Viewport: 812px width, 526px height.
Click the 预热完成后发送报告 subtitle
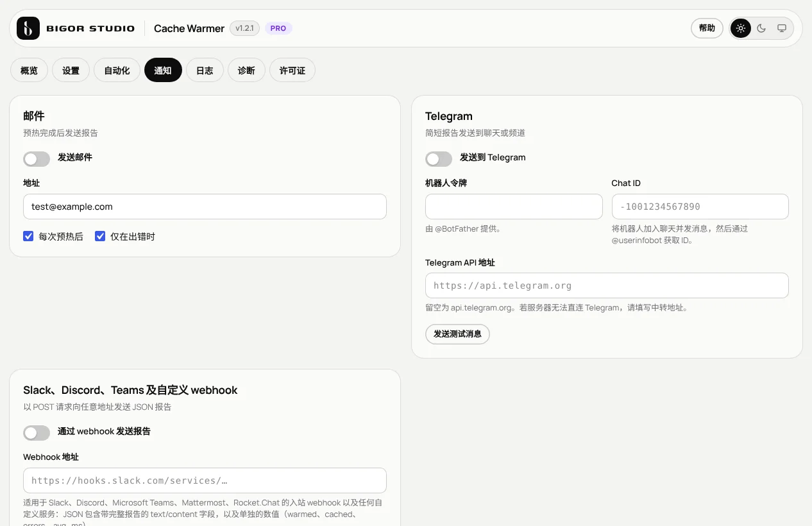click(60, 133)
